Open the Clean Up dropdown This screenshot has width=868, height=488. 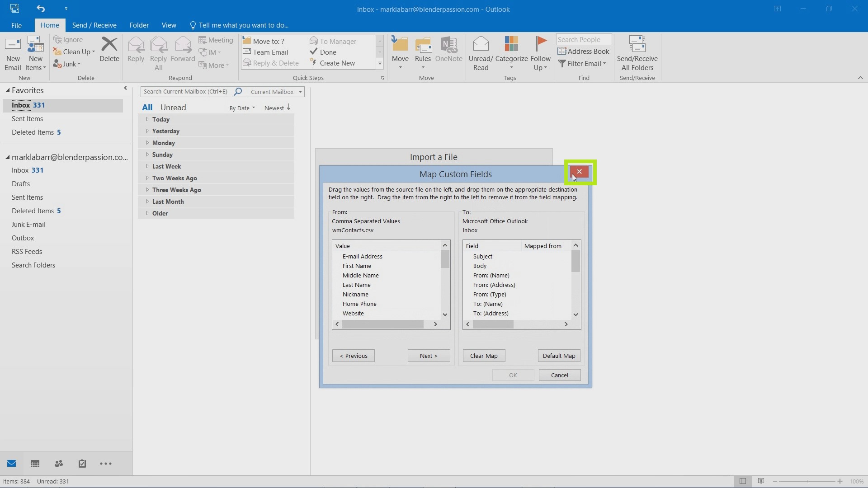point(74,52)
